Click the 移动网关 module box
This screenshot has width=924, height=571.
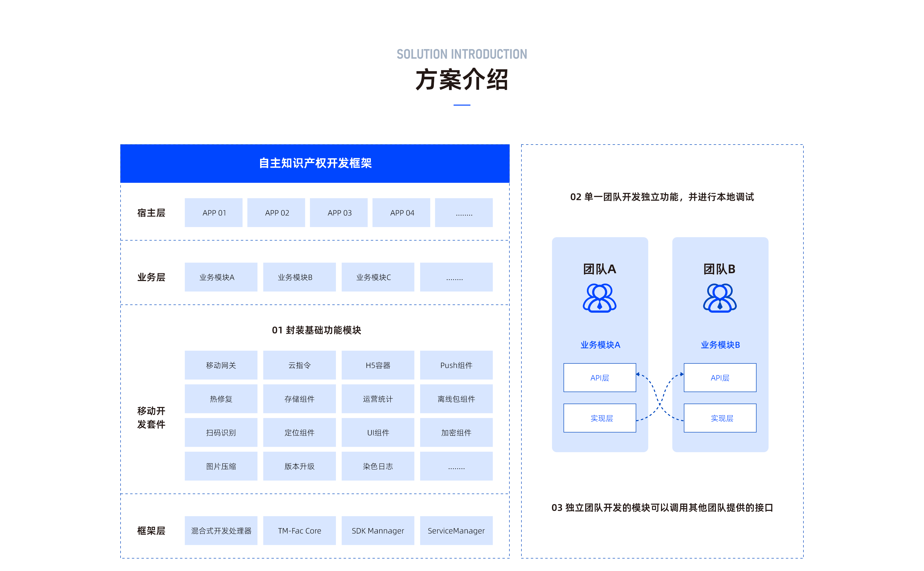[x=221, y=365]
